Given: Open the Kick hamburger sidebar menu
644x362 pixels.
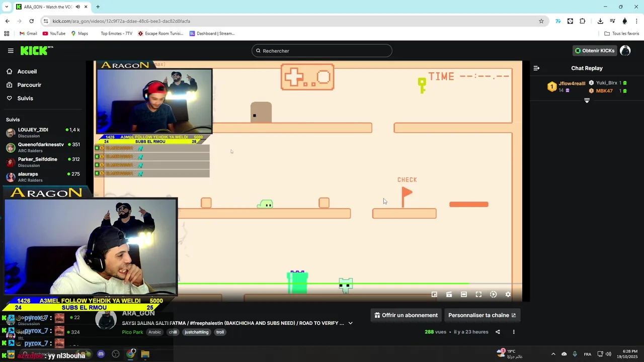Looking at the screenshot, I should tap(11, 51).
